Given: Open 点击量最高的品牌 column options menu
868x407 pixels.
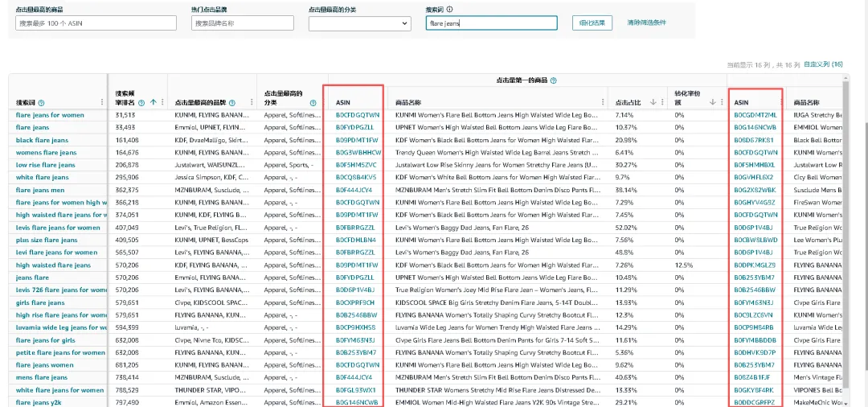Looking at the screenshot, I should pos(252,102).
